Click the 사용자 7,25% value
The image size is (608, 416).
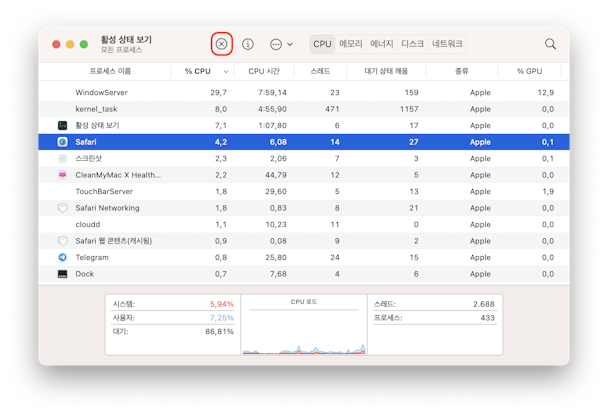pyautogui.click(x=222, y=318)
